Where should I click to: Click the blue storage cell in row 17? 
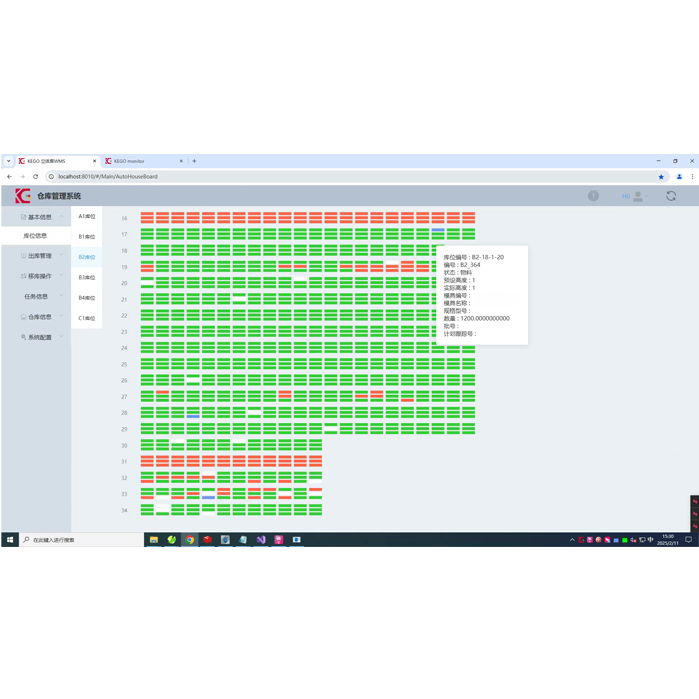click(x=438, y=230)
